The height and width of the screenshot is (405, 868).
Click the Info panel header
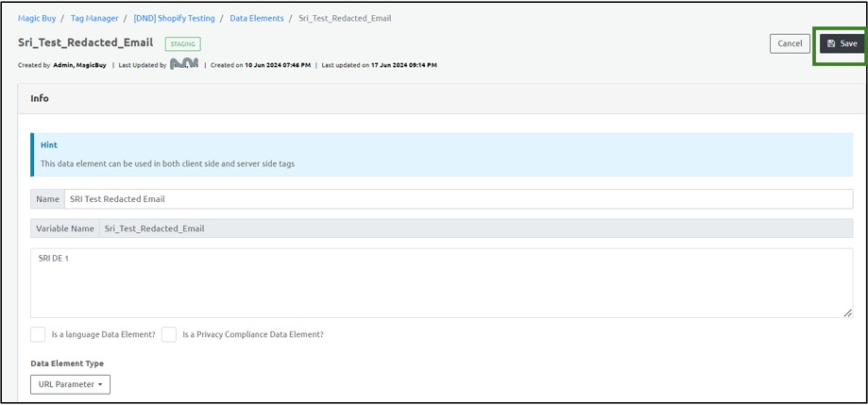coord(40,98)
